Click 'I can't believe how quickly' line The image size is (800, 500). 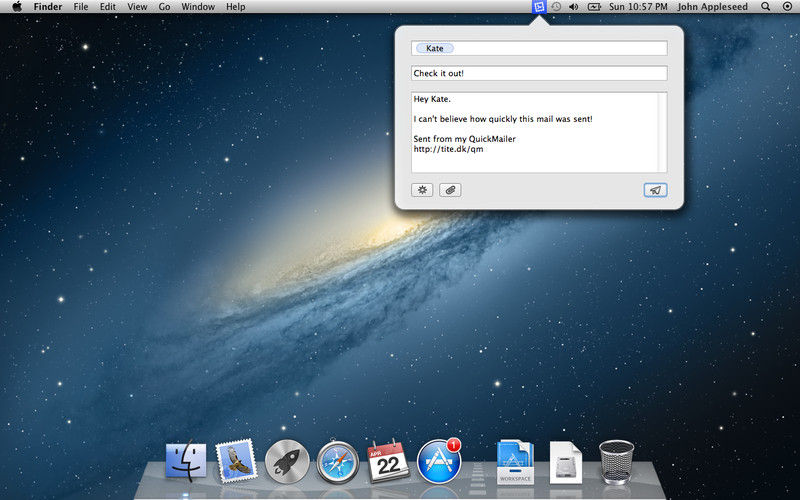(503, 119)
